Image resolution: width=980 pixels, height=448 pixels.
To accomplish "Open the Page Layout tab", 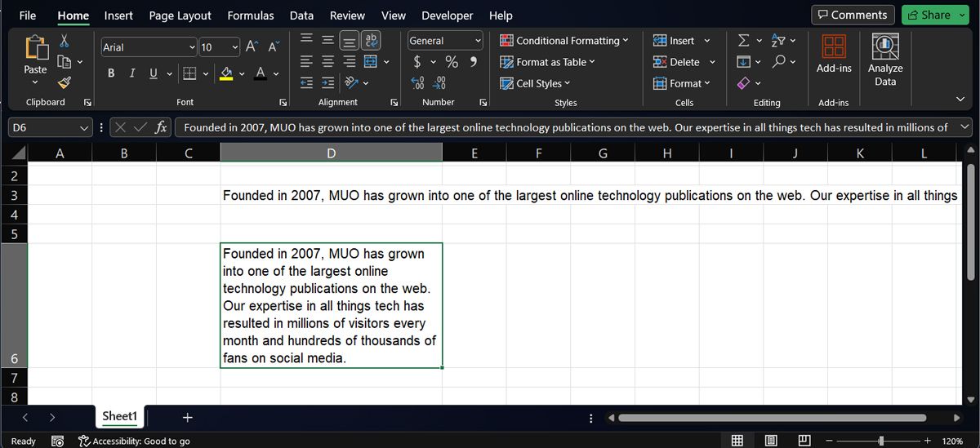I will coord(180,16).
